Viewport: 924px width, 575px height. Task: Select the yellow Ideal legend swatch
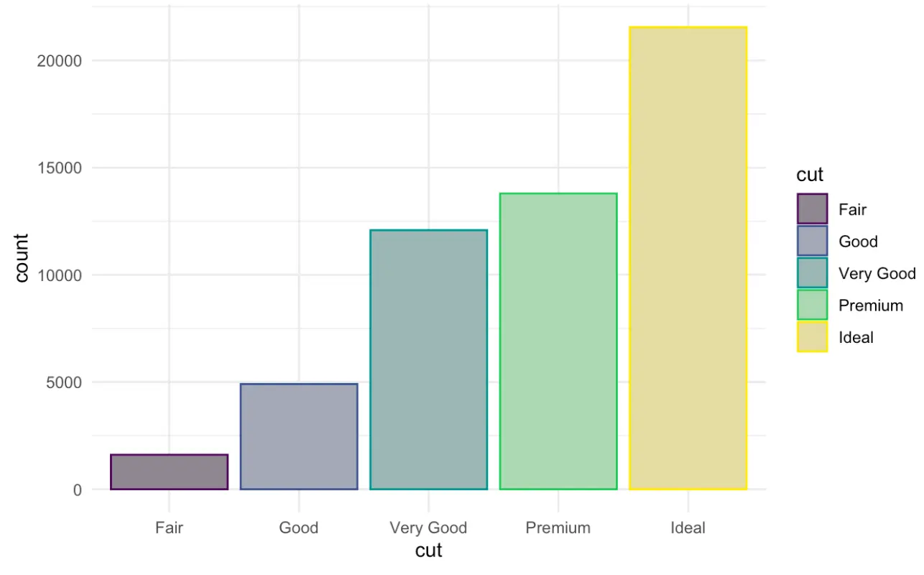(812, 337)
